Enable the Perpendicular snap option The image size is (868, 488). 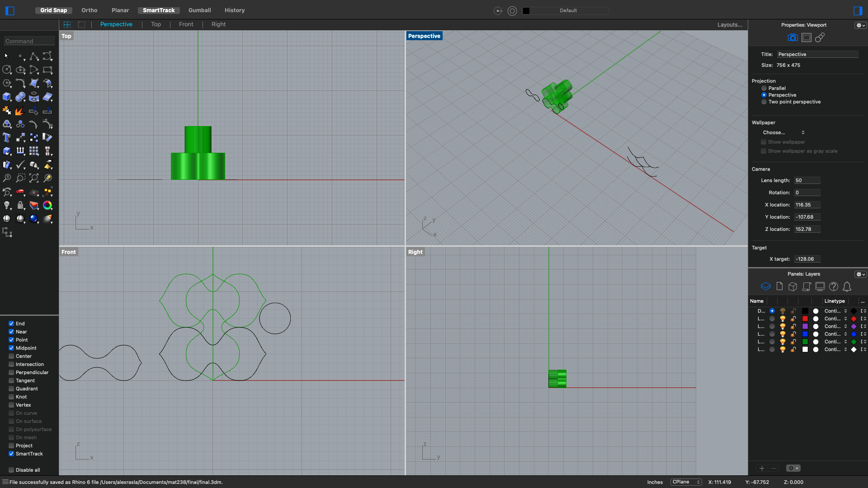[x=11, y=372]
